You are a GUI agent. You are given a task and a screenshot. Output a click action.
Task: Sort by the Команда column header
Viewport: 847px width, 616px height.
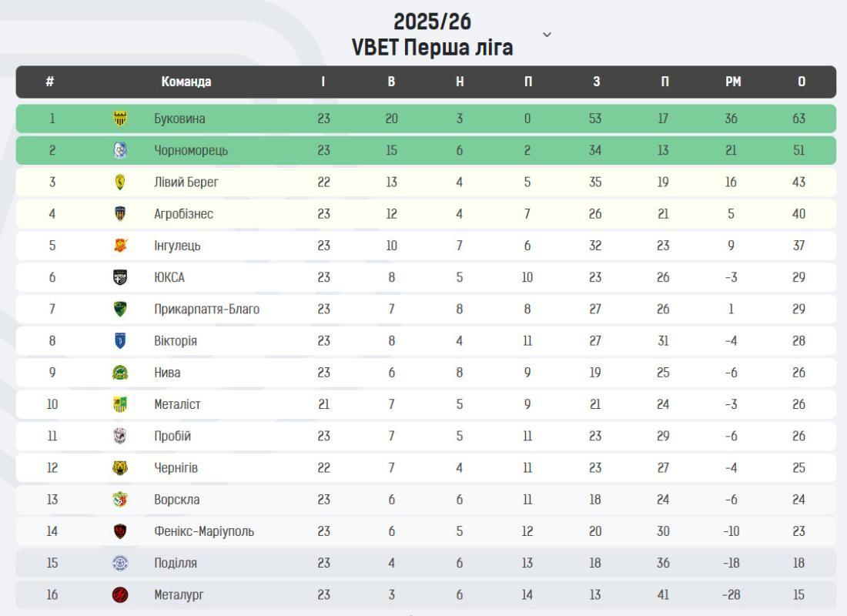coord(186,82)
